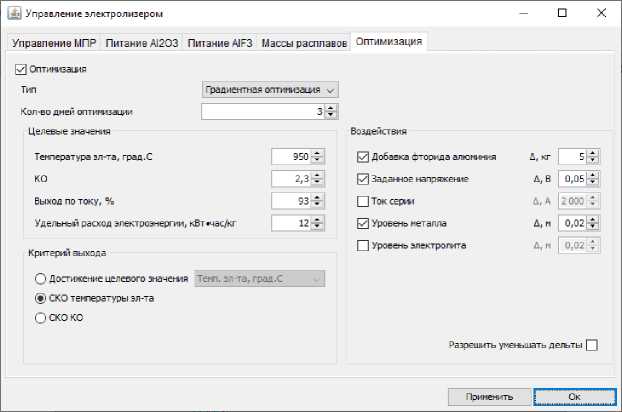Screen dimensions: 622x412
Task: Decrease the Заданное напряжение delta
Action: (593, 182)
